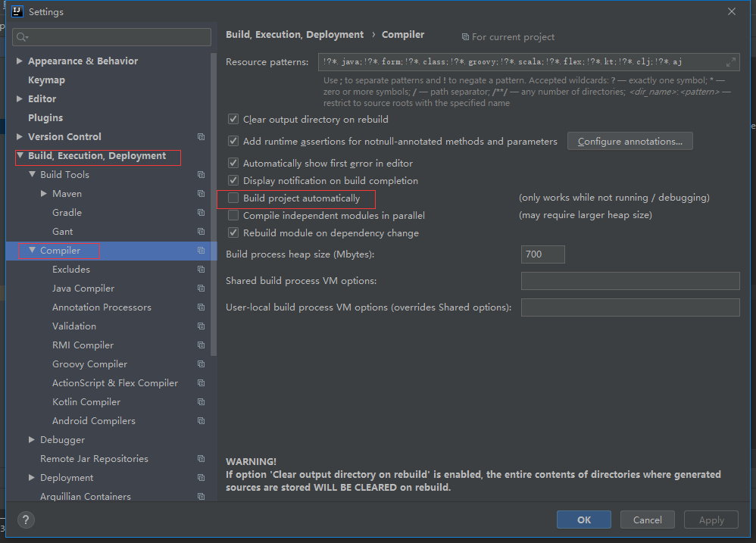The image size is (756, 543).
Task: Click project-level icon beside Kotlin Compiler
Action: click(201, 402)
